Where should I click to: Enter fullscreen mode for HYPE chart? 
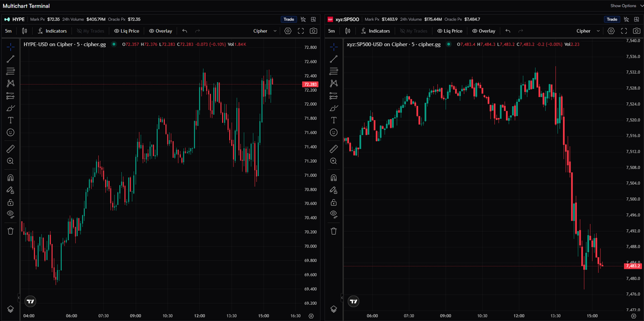[301, 31]
